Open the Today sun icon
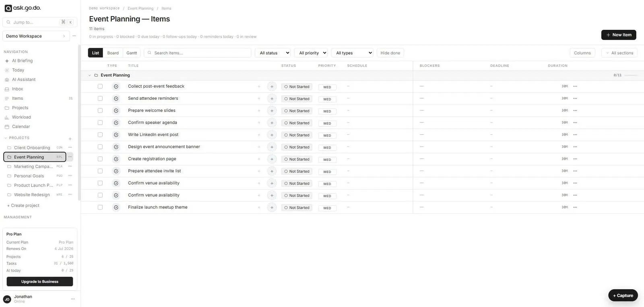 (x=7, y=70)
